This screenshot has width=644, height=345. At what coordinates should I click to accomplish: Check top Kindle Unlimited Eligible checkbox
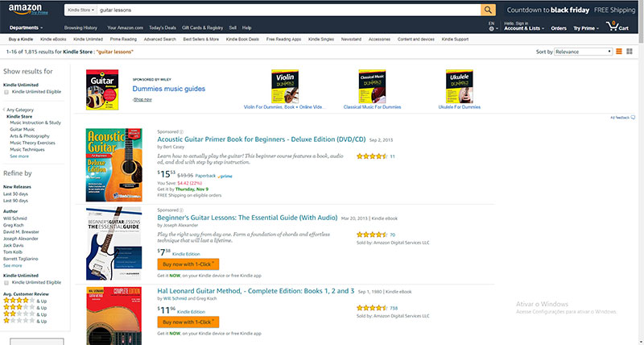[x=6, y=92]
